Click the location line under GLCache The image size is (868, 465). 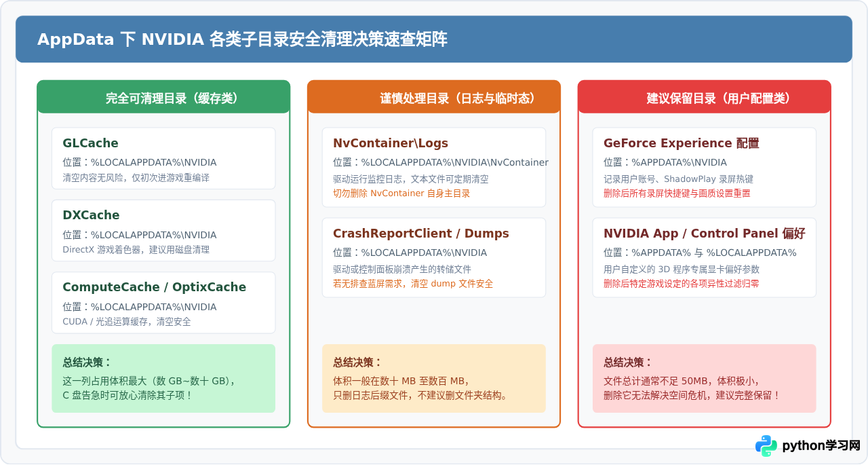click(x=140, y=162)
